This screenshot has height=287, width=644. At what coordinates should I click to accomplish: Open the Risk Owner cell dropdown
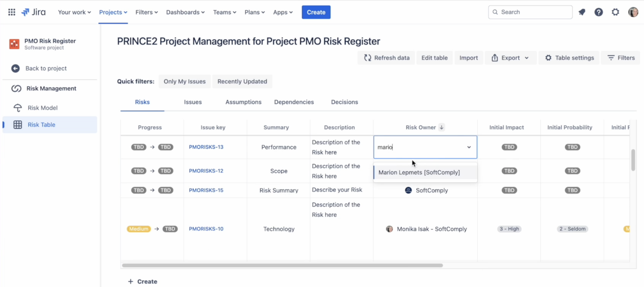point(469,147)
